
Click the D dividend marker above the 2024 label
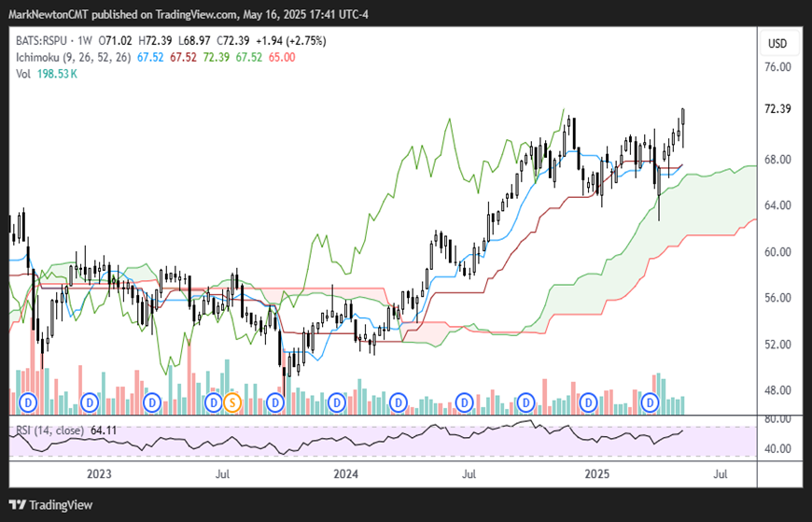(337, 402)
